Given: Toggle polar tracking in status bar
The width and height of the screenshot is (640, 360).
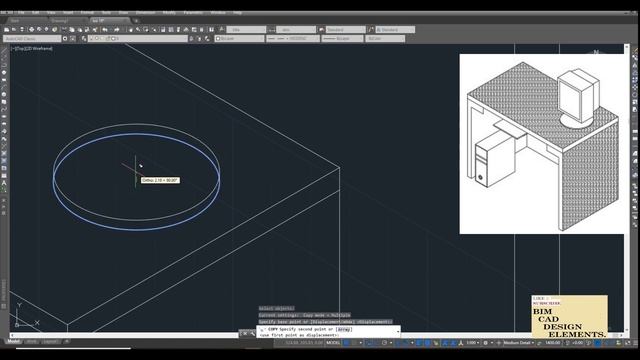Looking at the screenshot, I should [x=384, y=343].
